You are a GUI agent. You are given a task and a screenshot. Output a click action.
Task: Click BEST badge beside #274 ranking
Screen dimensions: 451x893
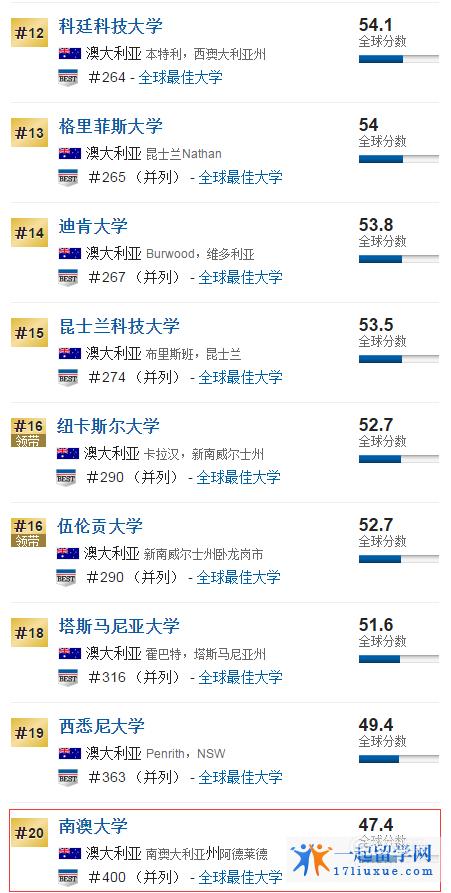point(68,377)
